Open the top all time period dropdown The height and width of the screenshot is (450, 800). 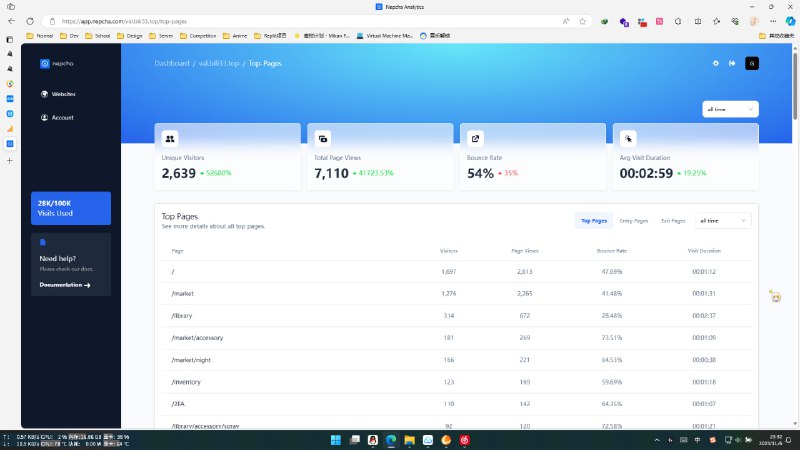click(x=730, y=109)
